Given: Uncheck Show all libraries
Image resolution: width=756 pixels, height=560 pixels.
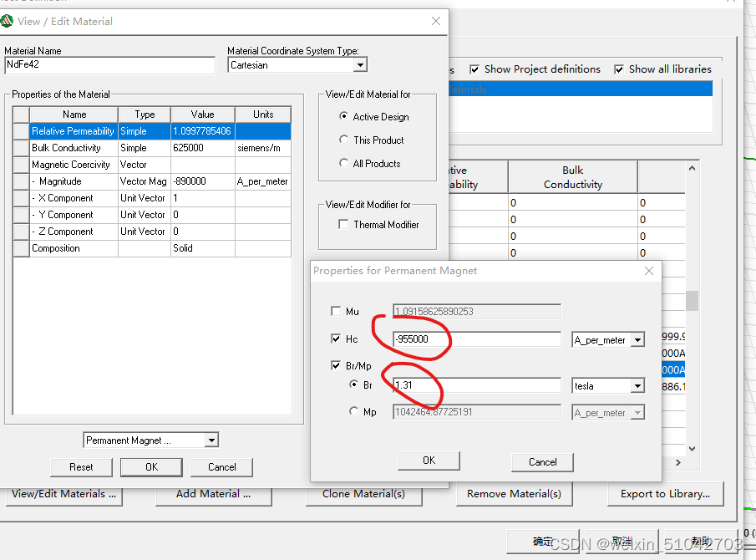Looking at the screenshot, I should pos(620,69).
